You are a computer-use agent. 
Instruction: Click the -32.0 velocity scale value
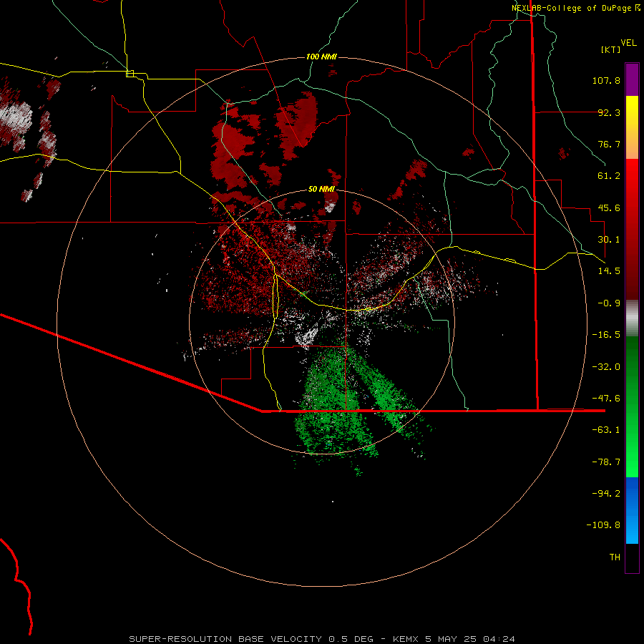click(x=606, y=367)
